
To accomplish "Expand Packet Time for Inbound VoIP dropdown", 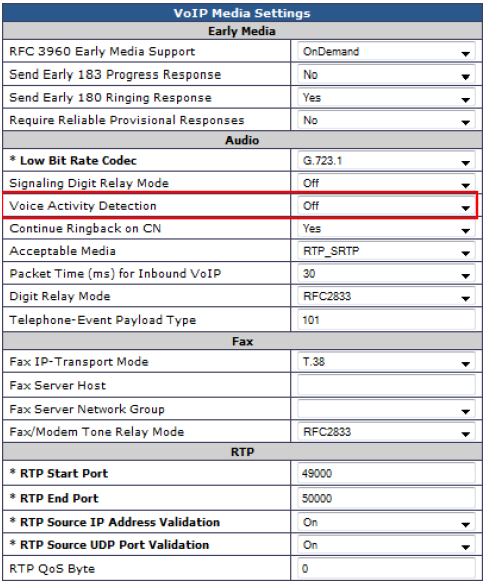I will [386, 274].
